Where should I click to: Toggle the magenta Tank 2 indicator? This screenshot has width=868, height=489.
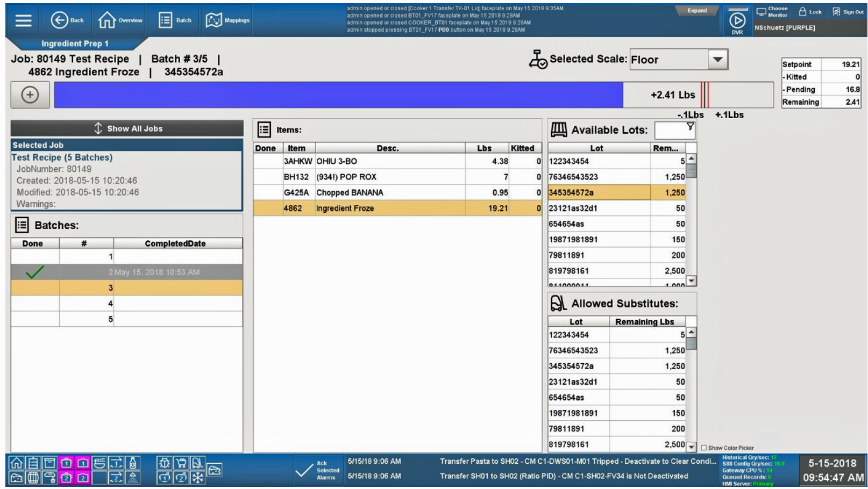(84, 478)
